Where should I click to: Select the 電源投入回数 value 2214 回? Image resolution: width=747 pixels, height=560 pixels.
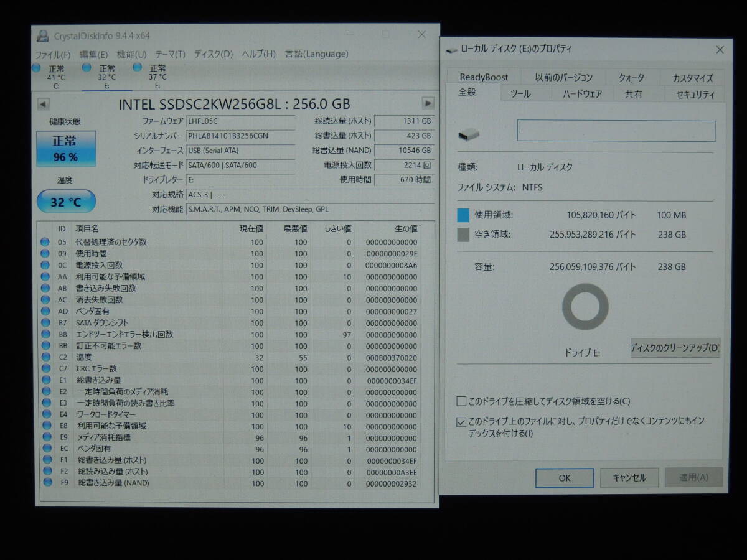coord(405,165)
